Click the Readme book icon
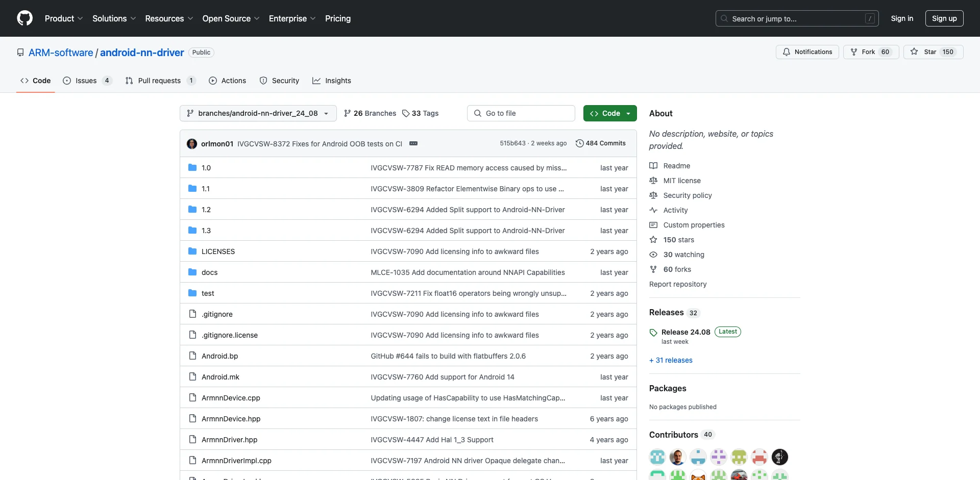The width and height of the screenshot is (980, 480). tap(653, 166)
